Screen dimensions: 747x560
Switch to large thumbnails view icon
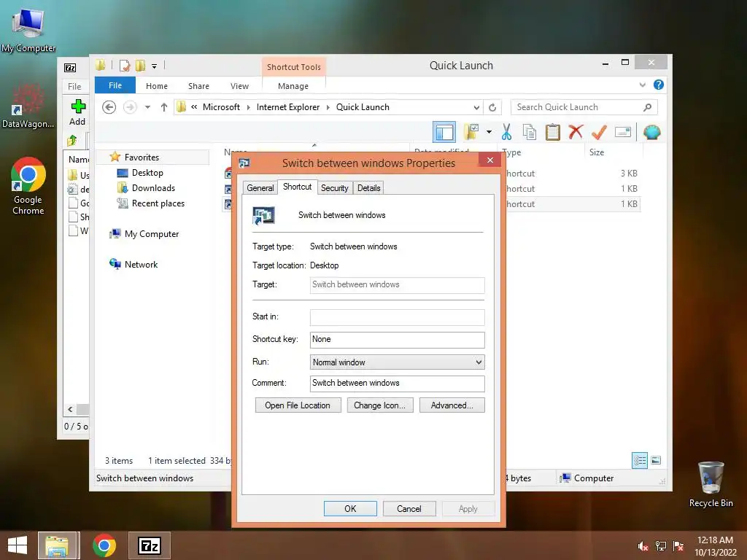point(656,460)
